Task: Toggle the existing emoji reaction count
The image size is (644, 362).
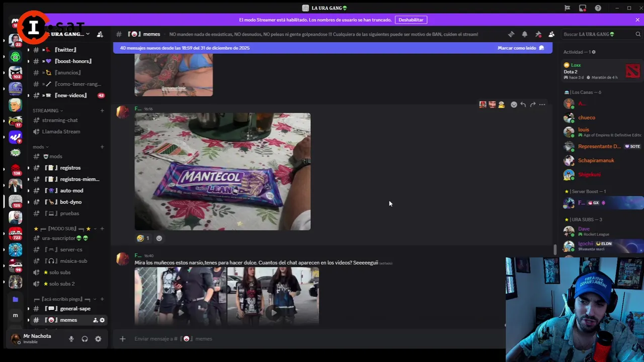Action: [x=143, y=238]
